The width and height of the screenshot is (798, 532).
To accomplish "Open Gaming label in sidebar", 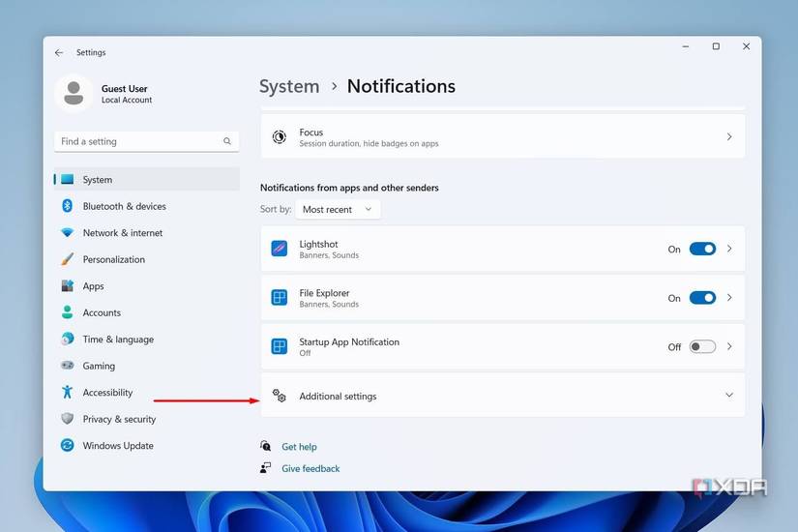I will [x=99, y=366].
